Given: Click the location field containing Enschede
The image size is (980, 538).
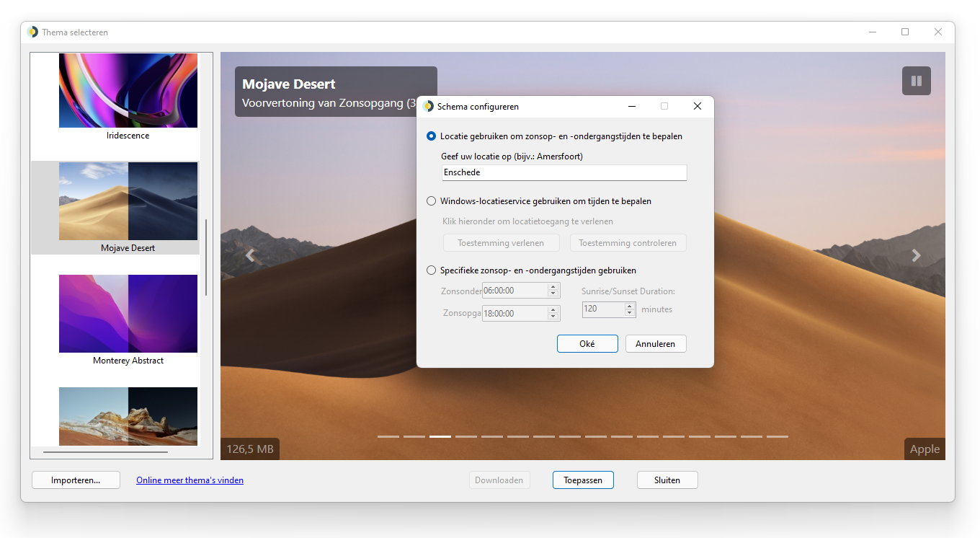Looking at the screenshot, I should pyautogui.click(x=564, y=172).
